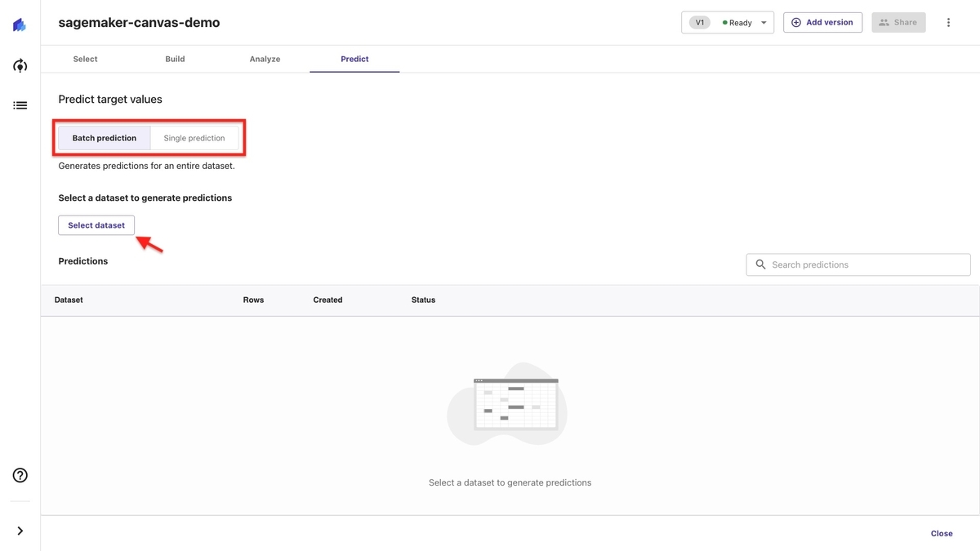Screen dimensions: 980x551
Task: Select Single prediction mode
Action: point(194,138)
